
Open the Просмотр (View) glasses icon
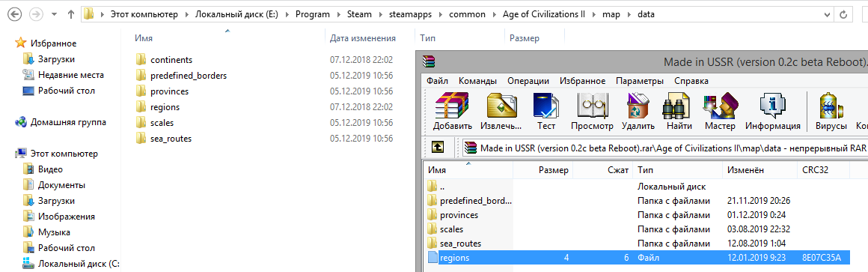point(592,112)
